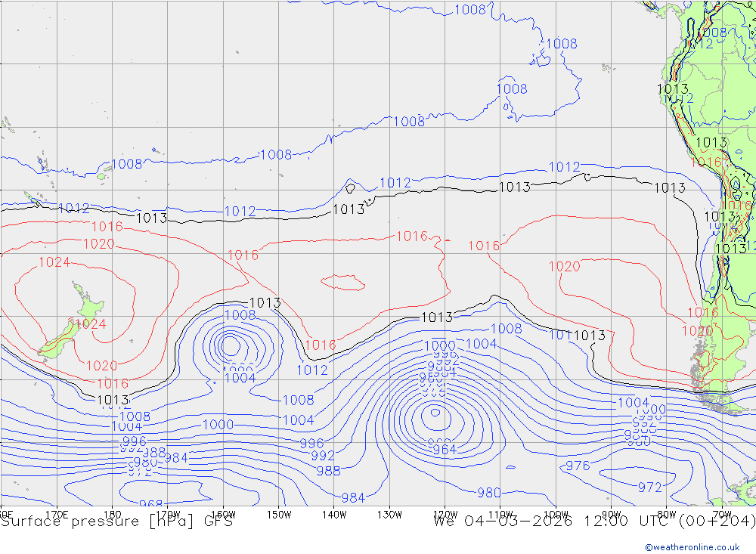Click the 'We 04-03-2026 12:00 UTC (00+204)' timestamp

(x=594, y=522)
